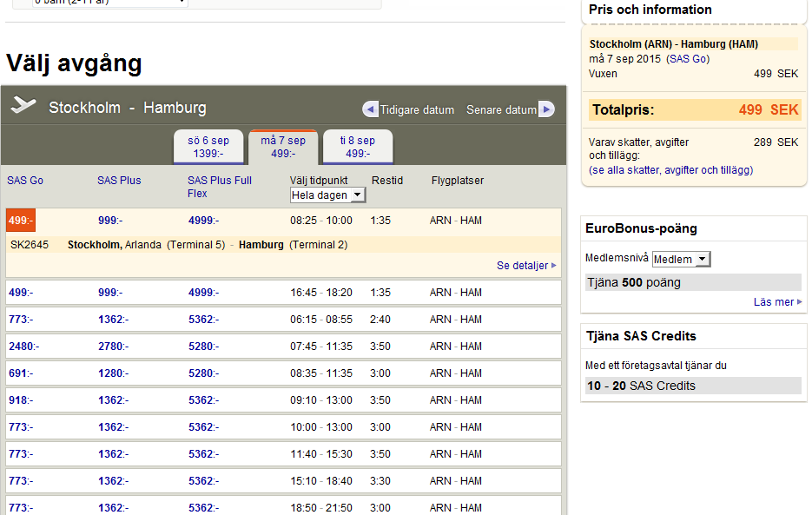Pick the 773:- SAS Go fare at 06:15
This screenshot has height=515, width=812.
click(x=21, y=319)
